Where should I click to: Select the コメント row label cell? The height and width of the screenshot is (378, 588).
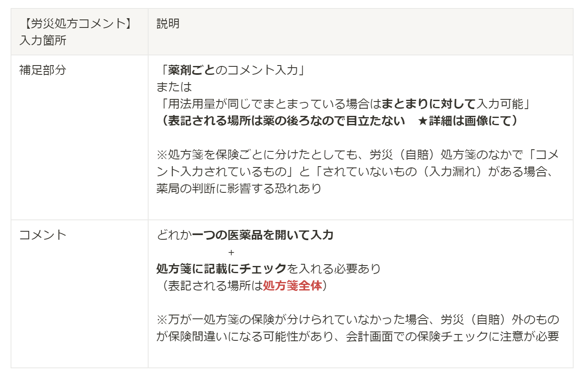point(43,235)
